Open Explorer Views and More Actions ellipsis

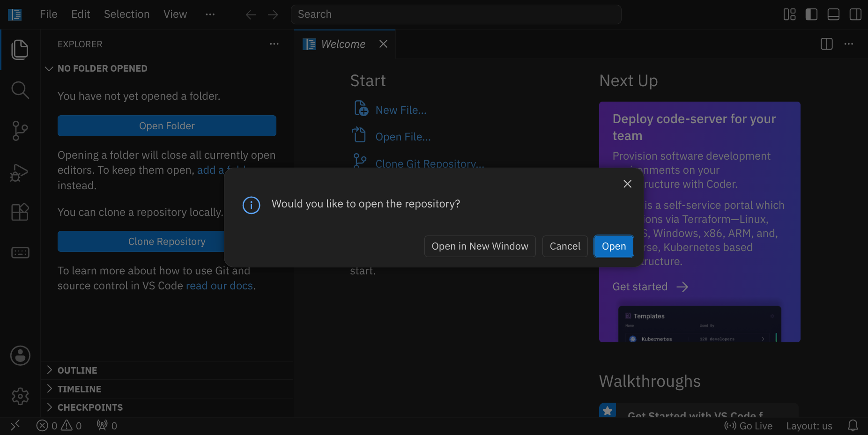point(274,44)
